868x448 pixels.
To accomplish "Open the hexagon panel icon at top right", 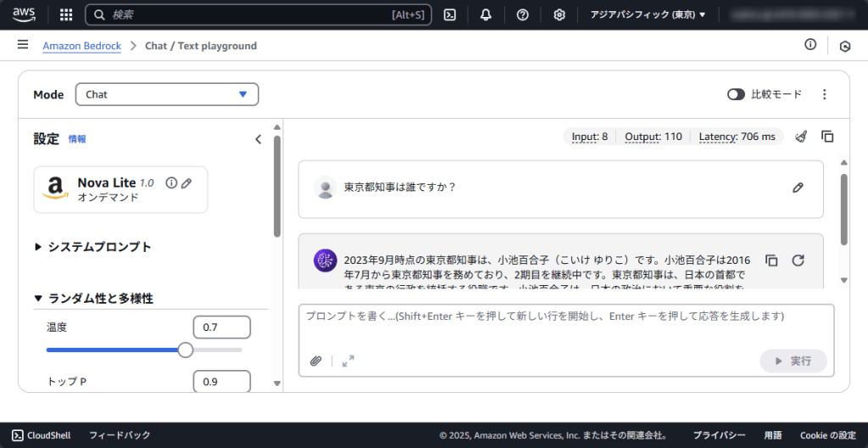I will coord(845,47).
